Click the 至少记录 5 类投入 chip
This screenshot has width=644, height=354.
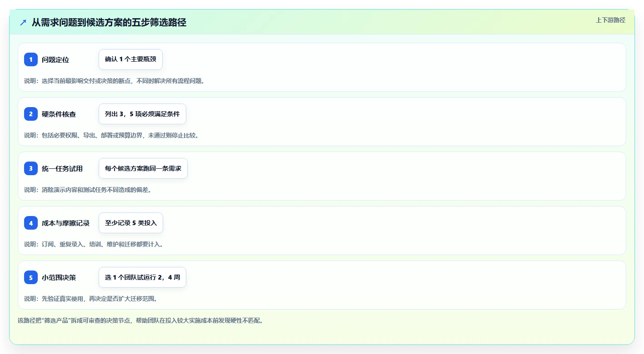[131, 223]
